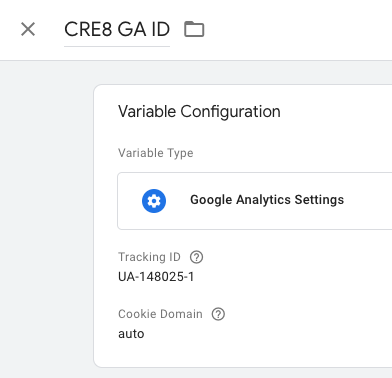Show help for Cookie Domain question mark

(x=218, y=314)
